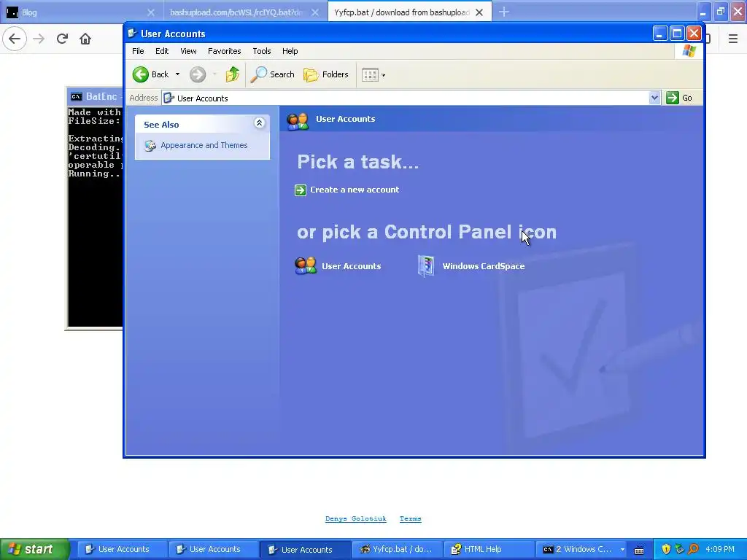The height and width of the screenshot is (560, 747).
Task: Open Search in the User Accounts toolbar
Action: [273, 74]
